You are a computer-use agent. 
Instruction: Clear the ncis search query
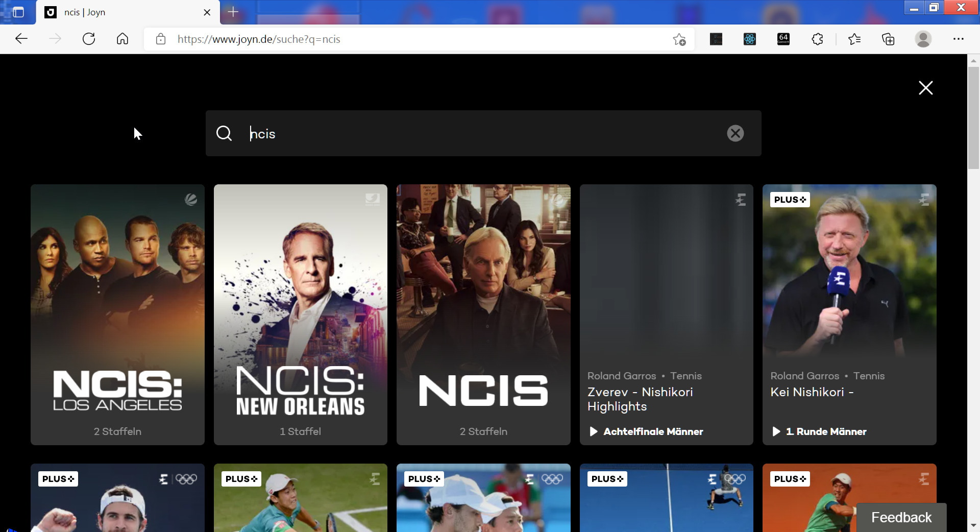[735, 133]
